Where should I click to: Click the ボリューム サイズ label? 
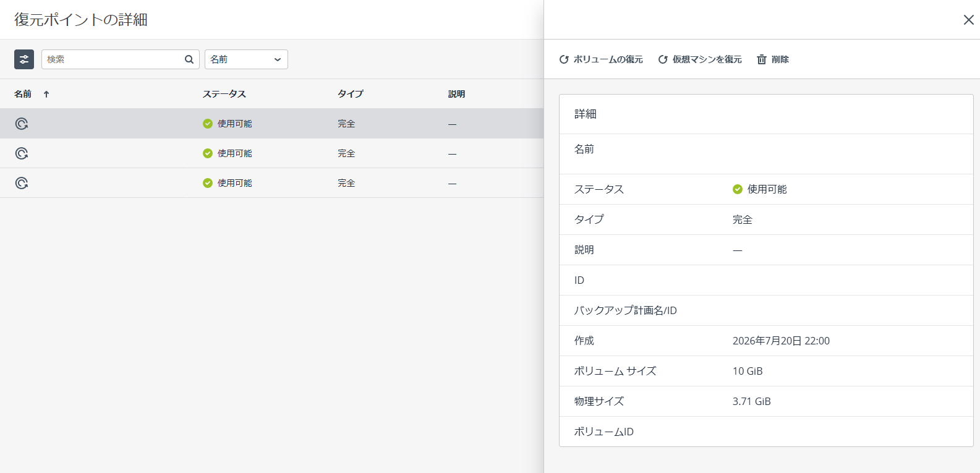615,371
